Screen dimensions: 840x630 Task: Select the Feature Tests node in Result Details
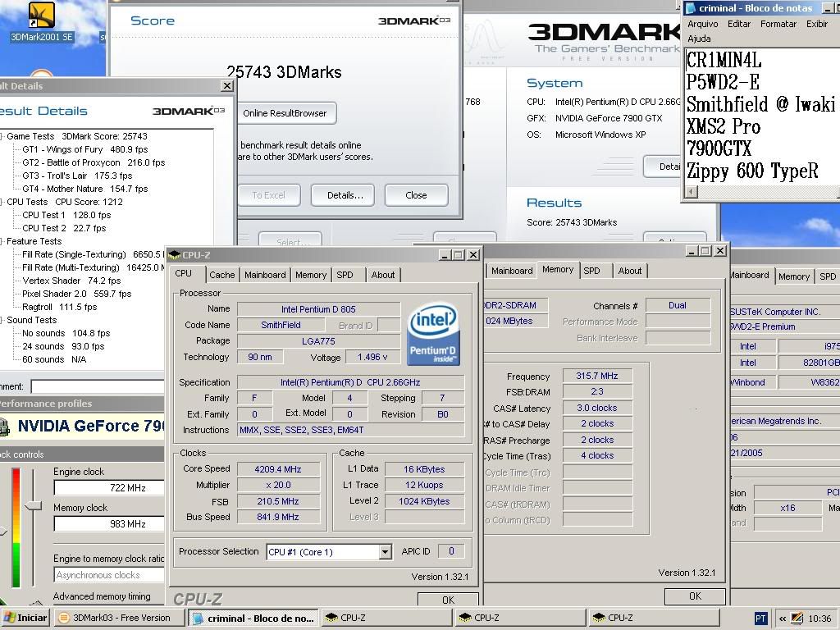pos(34,241)
